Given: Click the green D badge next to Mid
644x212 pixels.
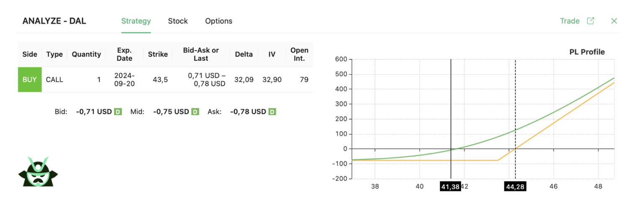Looking at the screenshot, I should pos(195,112).
